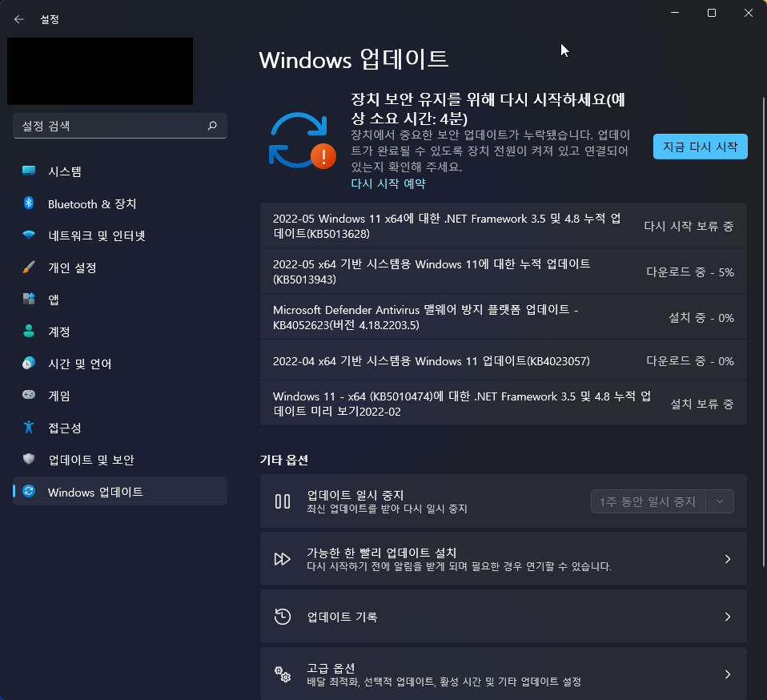This screenshot has height=700, width=767.
Task: Click the 설정 검색 search field
Action: pyautogui.click(x=120, y=126)
